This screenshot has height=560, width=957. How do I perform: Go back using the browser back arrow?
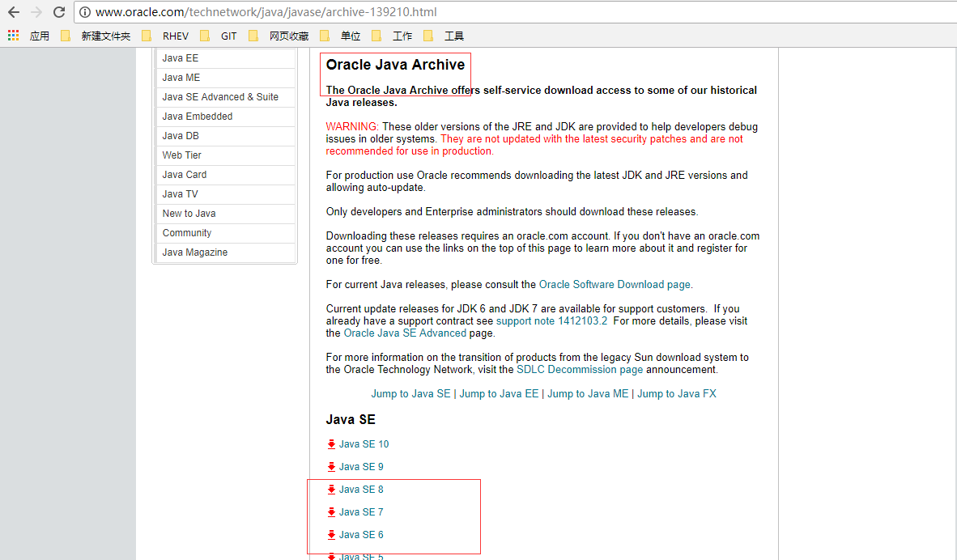(14, 12)
